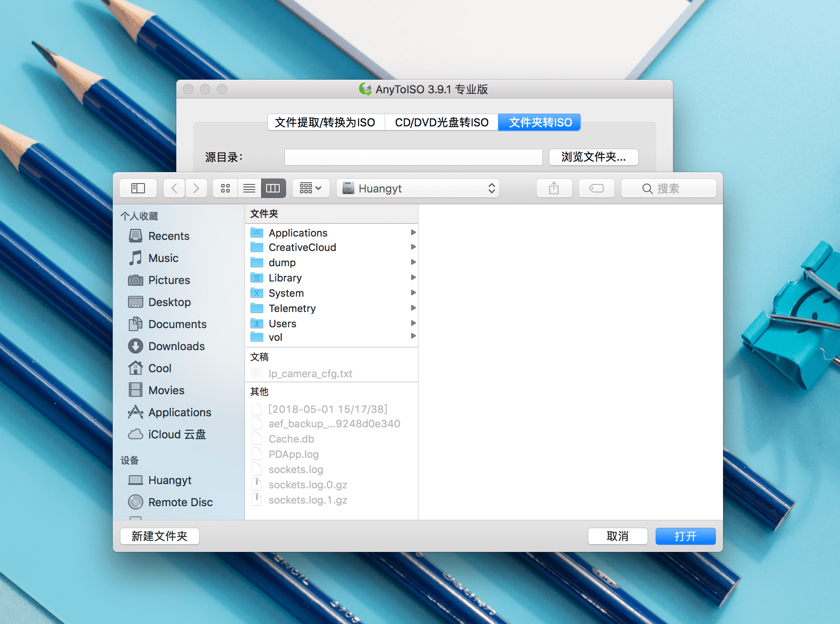Expand the dump folder arrow
Viewport: 840px width, 624px height.
(x=413, y=262)
